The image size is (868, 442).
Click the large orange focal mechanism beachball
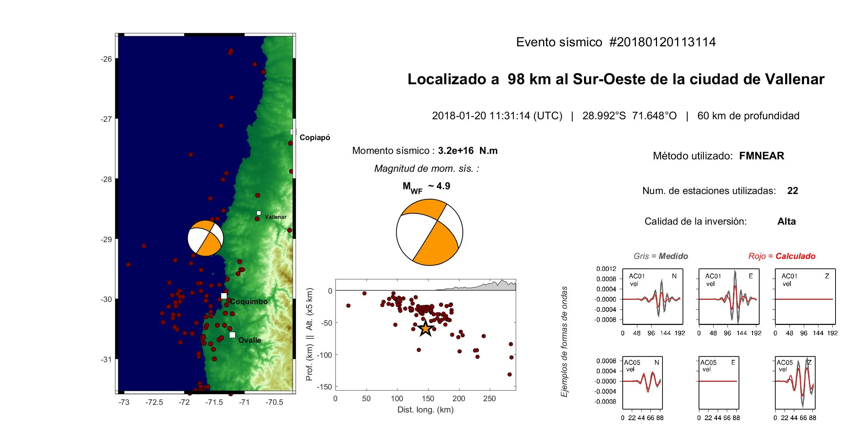click(430, 232)
